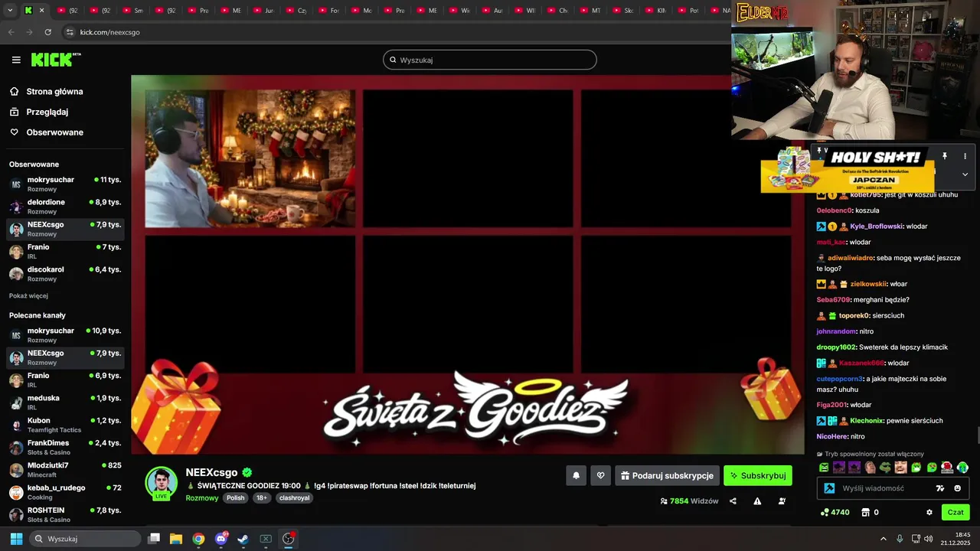Image resolution: width=980 pixels, height=551 pixels.
Task: Reload the page in browser toolbar
Action: pos(48,32)
